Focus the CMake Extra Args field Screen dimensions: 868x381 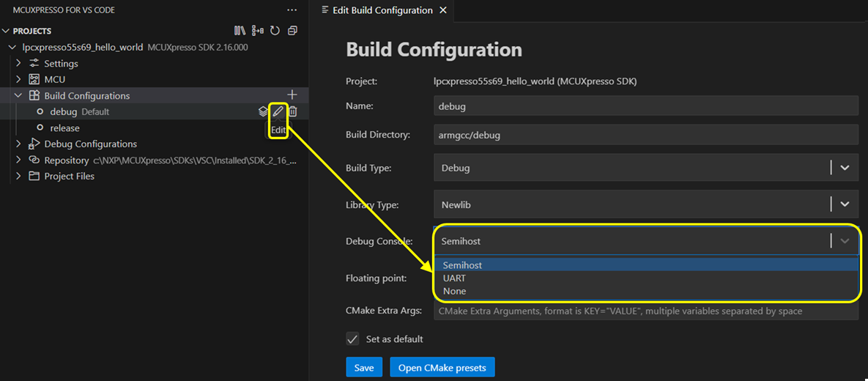[x=647, y=311]
